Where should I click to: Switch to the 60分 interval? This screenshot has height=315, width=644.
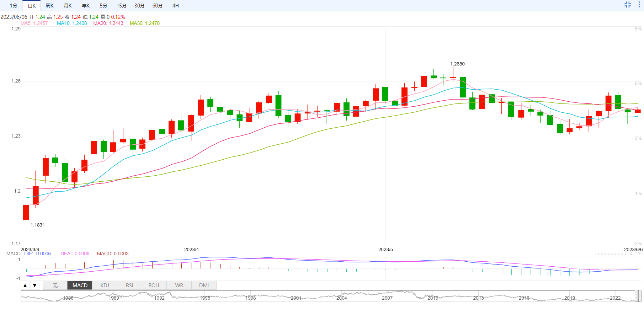158,6
